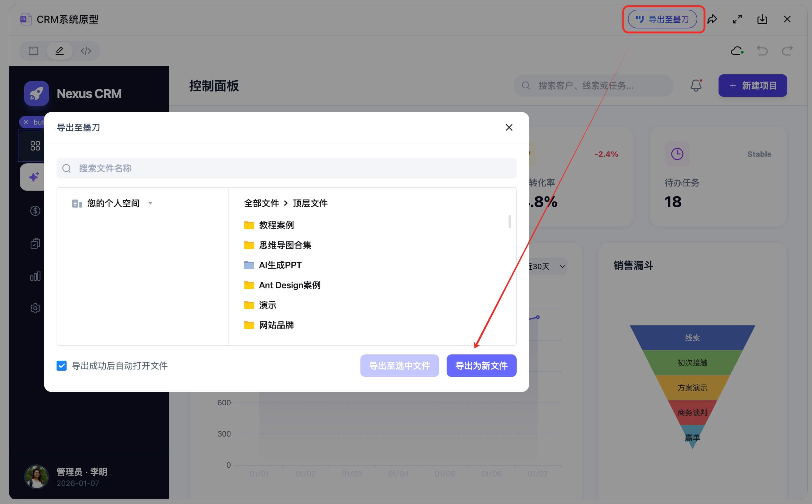Click the download icon in the title bar
The width and height of the screenshot is (812, 504).
coord(762,19)
